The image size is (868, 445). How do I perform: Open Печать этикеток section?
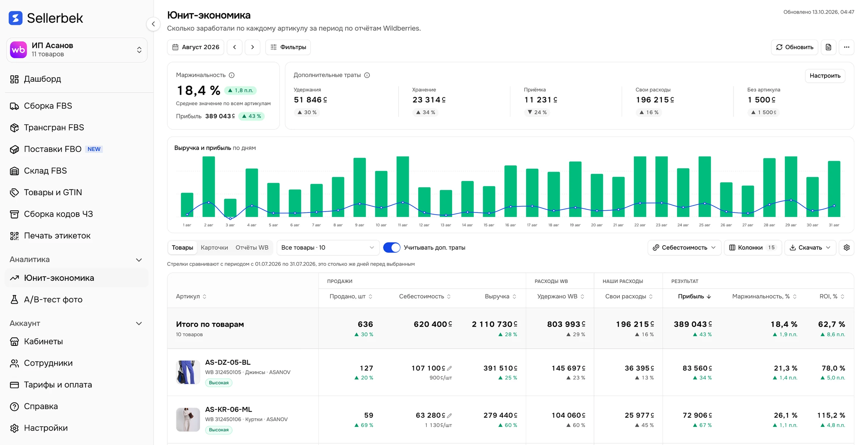point(77,236)
